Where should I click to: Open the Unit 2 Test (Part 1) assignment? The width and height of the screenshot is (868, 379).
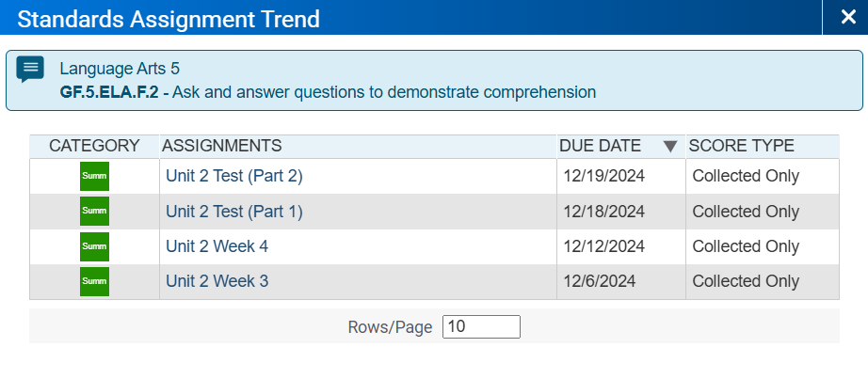coord(234,212)
